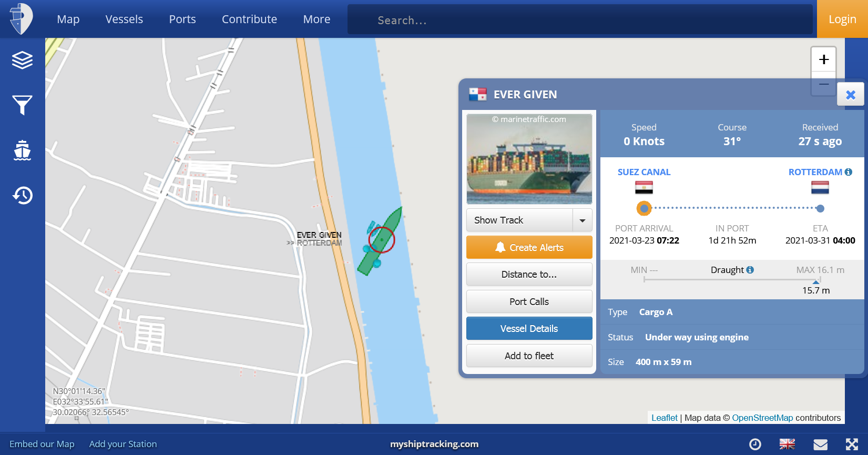This screenshot has height=455, width=868.
Task: Click the type value Cargo A
Action: point(656,312)
